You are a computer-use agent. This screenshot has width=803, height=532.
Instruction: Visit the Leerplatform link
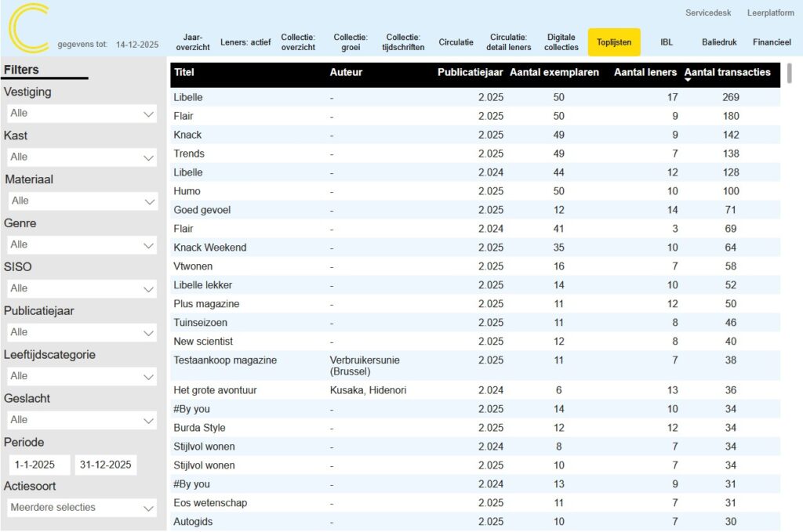coord(770,13)
